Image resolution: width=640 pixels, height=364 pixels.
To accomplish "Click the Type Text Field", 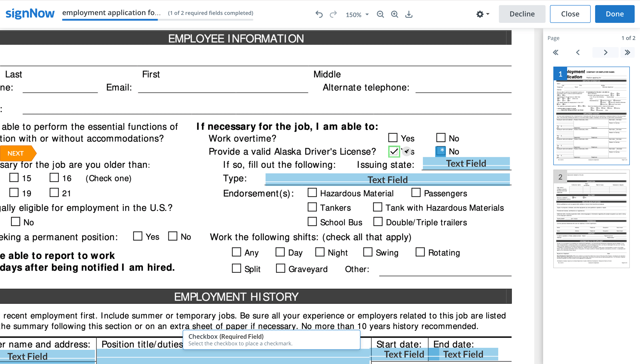I will point(387,180).
